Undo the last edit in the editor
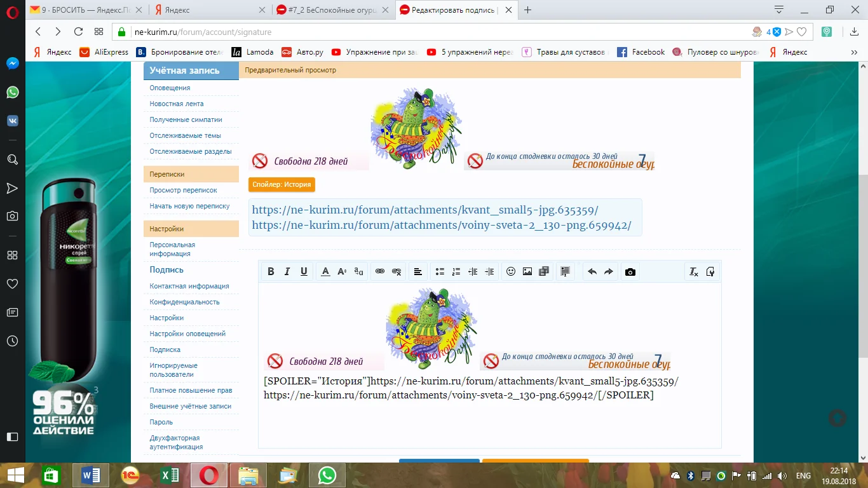 592,272
